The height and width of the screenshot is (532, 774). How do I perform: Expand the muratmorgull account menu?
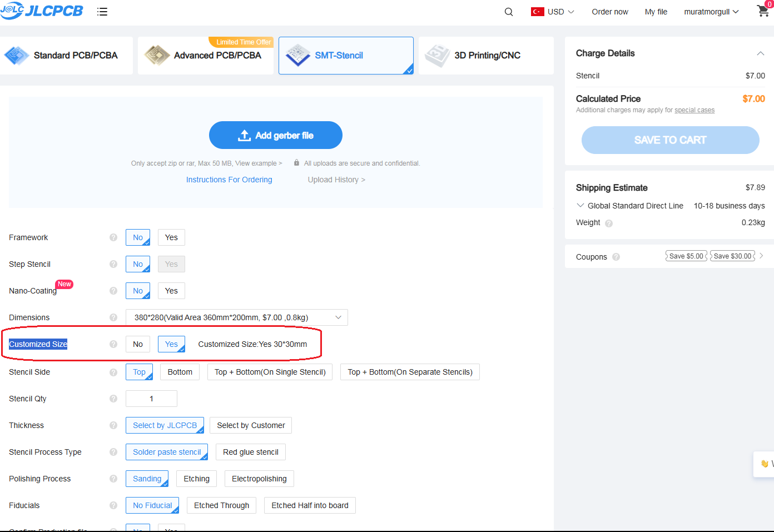[711, 12]
